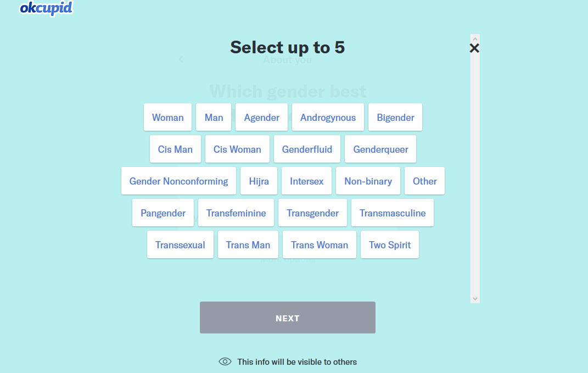The height and width of the screenshot is (373, 588).
Task: Select the Man gender option
Action: coord(214,117)
